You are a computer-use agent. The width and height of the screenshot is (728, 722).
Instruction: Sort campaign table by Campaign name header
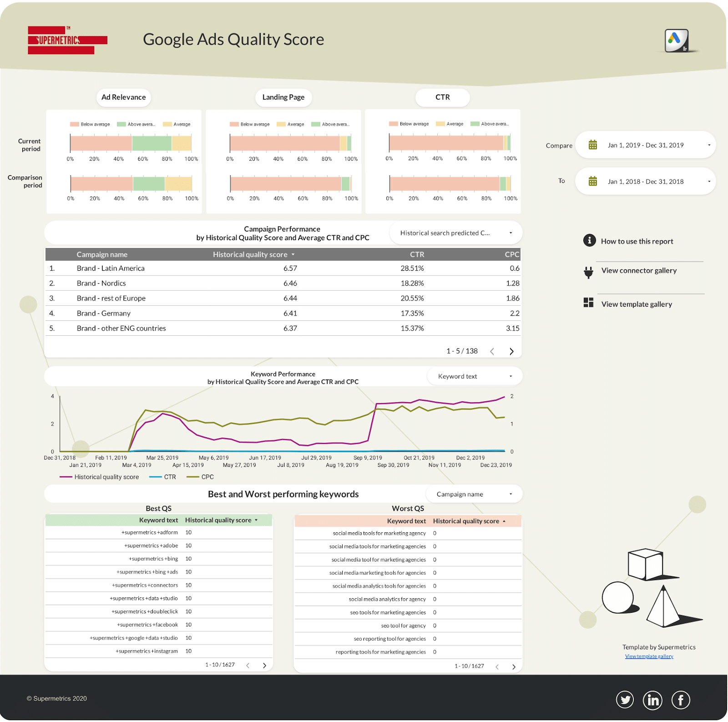click(102, 254)
